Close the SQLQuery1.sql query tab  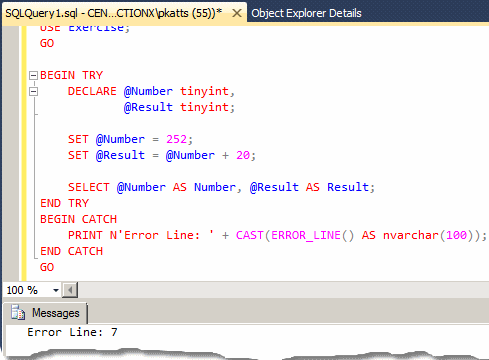coord(237,13)
